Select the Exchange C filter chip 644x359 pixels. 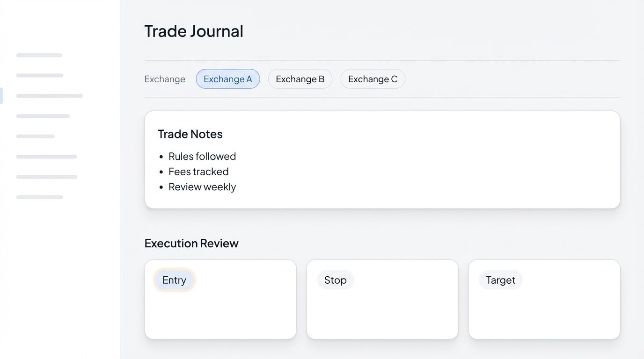click(373, 79)
